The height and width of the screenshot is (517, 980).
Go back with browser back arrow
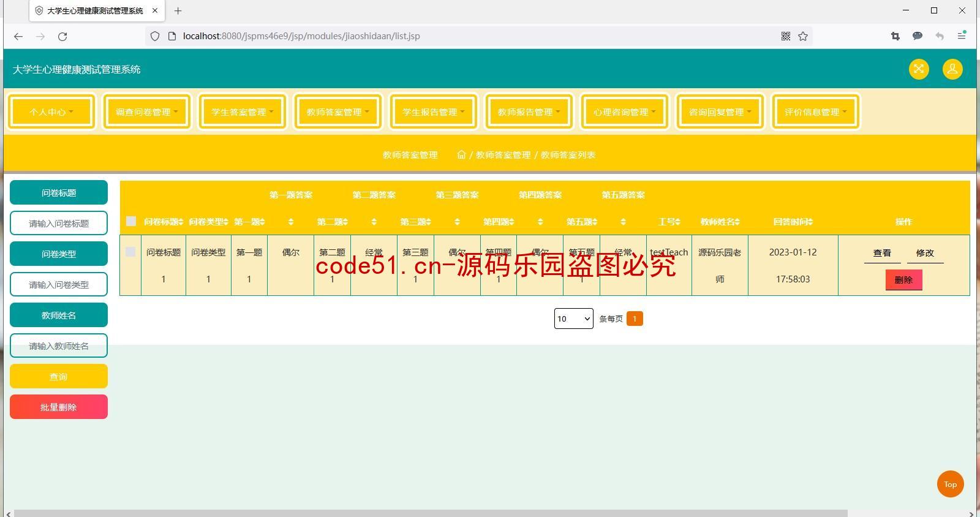pos(18,36)
